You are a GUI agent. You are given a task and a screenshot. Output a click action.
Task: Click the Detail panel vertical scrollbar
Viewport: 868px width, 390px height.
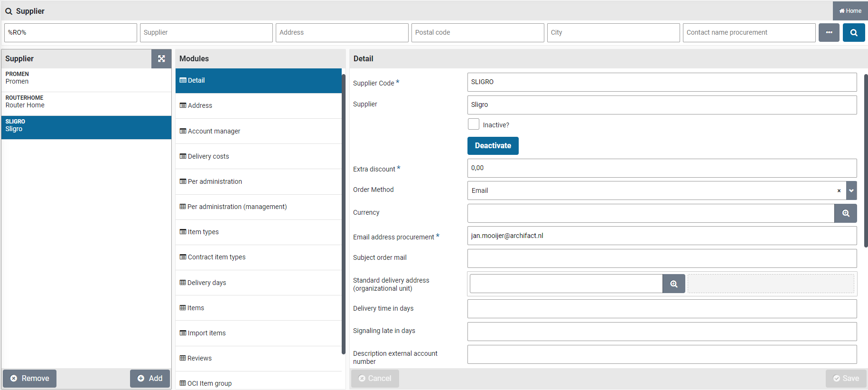click(x=866, y=162)
